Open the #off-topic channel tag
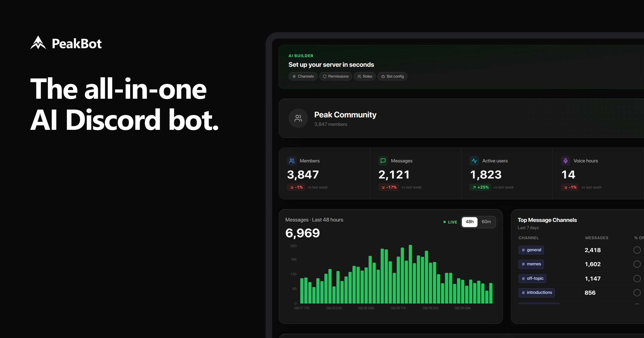 click(x=532, y=278)
